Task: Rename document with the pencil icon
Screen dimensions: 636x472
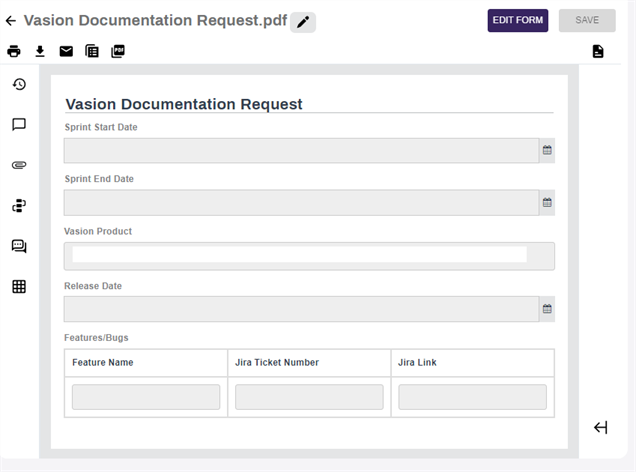Action: [303, 22]
